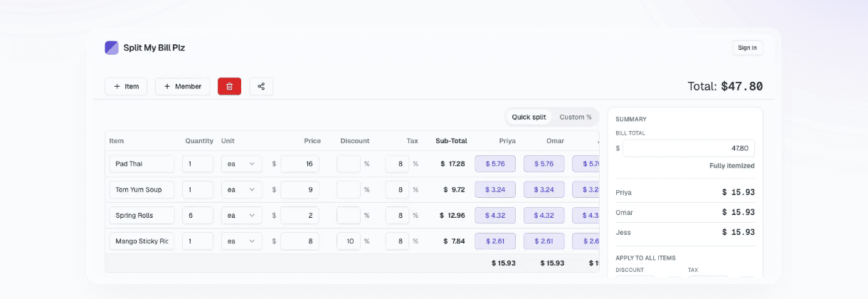Click the Mango Sticky Rice price field
The height and width of the screenshot is (299, 868).
300,241
